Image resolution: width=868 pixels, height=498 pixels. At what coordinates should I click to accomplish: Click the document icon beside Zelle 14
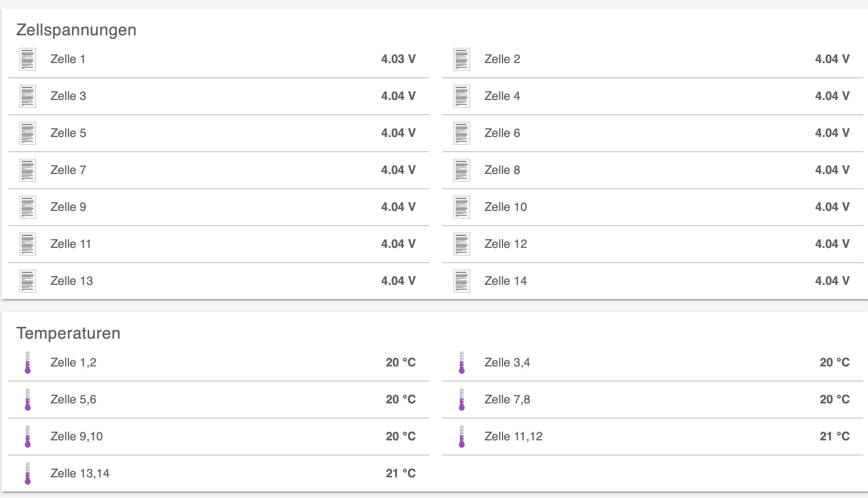(x=462, y=281)
